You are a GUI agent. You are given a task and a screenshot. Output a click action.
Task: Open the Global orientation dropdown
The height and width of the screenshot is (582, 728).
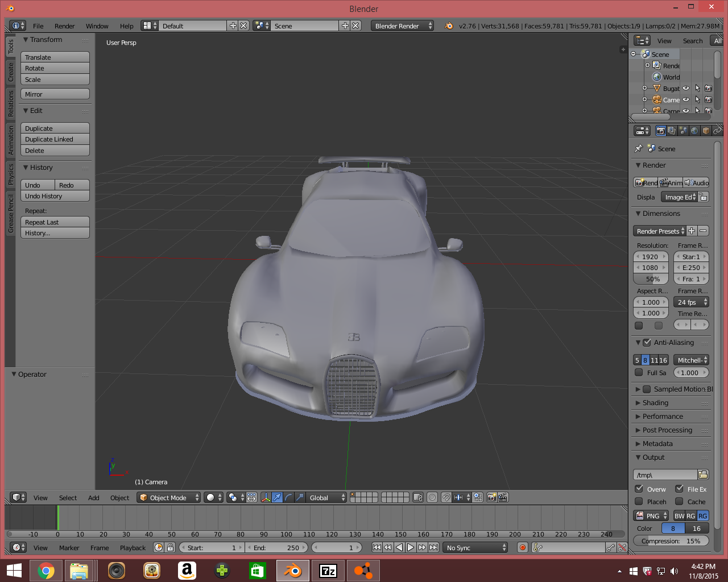[x=326, y=497]
